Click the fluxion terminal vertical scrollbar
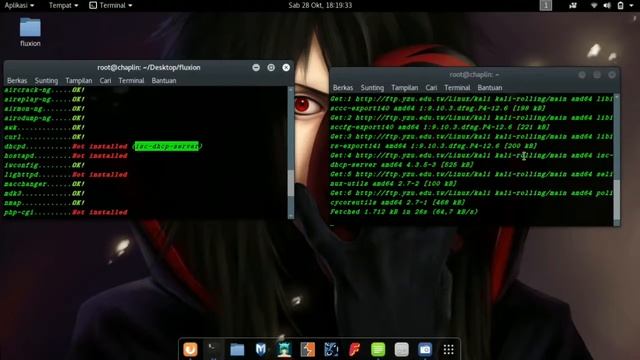640x360 pixels. click(x=291, y=152)
